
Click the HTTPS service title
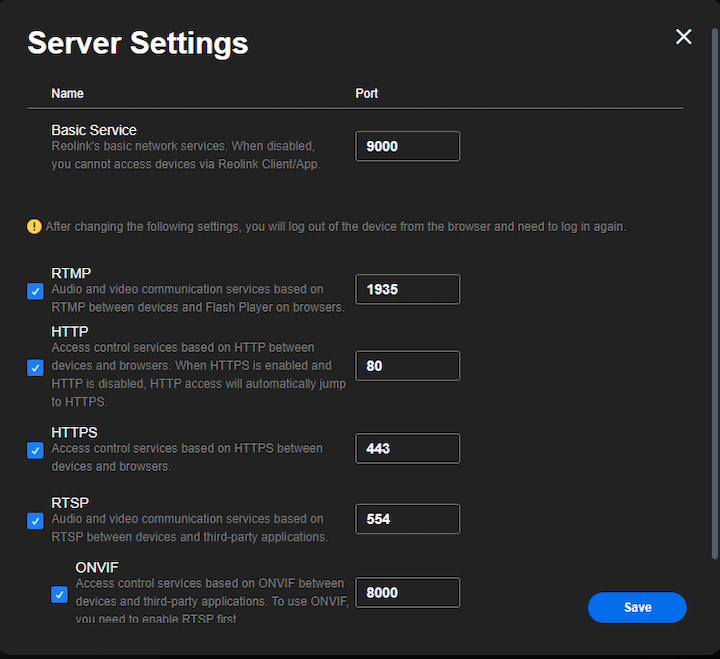click(74, 433)
